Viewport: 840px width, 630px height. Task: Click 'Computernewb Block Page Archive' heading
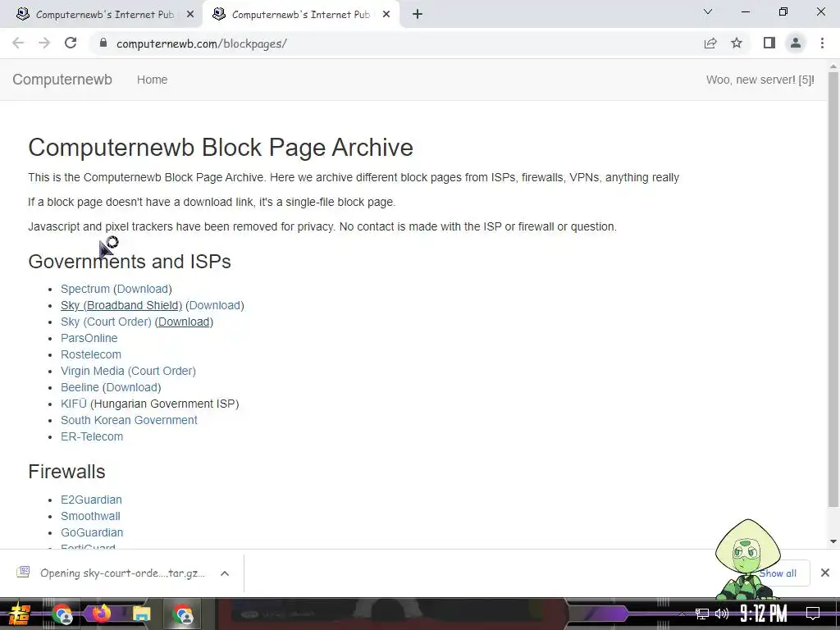coord(221,148)
